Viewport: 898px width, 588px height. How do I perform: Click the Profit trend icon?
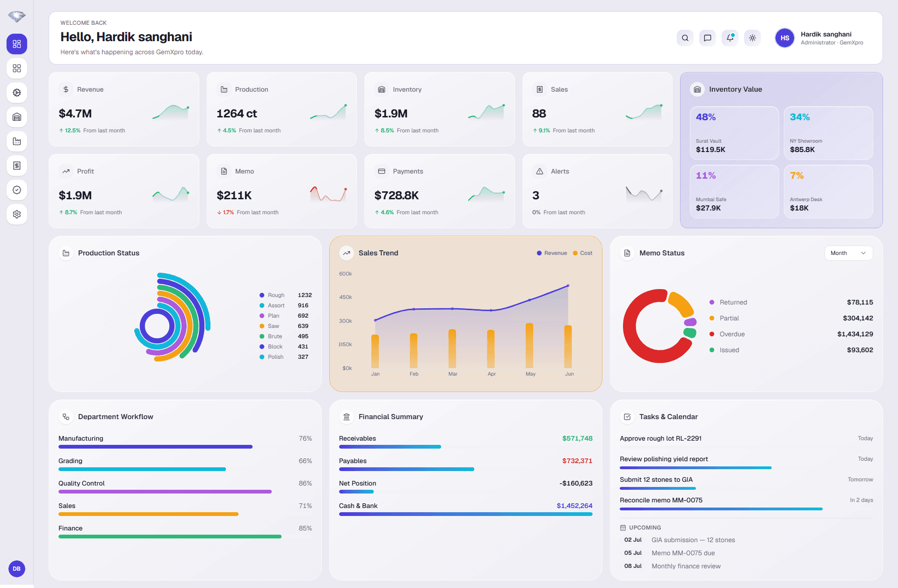coord(66,171)
